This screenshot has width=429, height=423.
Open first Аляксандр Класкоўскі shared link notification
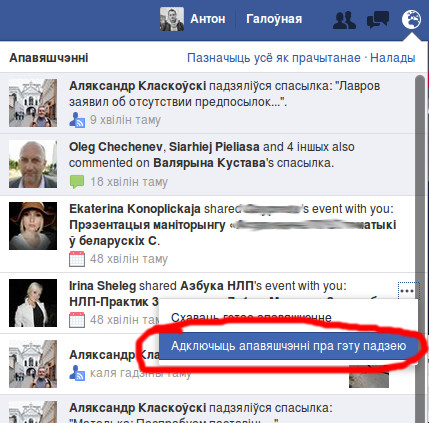207,103
